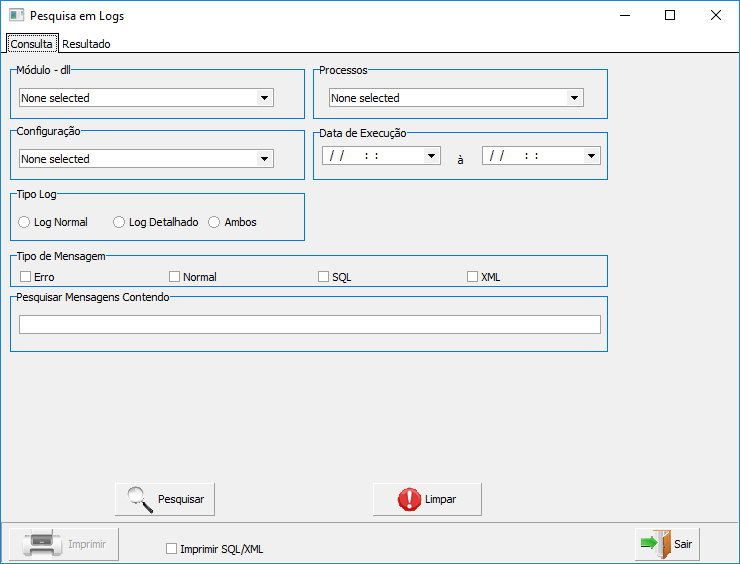The width and height of the screenshot is (740, 564).
Task: Open the Módulo - dll dropdown
Action: tap(264, 98)
